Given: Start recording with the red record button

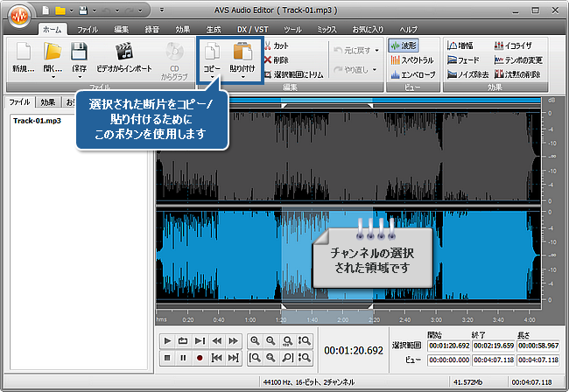Looking at the screenshot, I should 200,358.
